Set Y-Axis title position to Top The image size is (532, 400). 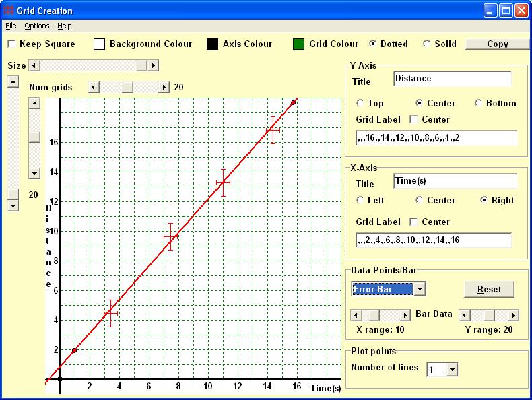360,103
